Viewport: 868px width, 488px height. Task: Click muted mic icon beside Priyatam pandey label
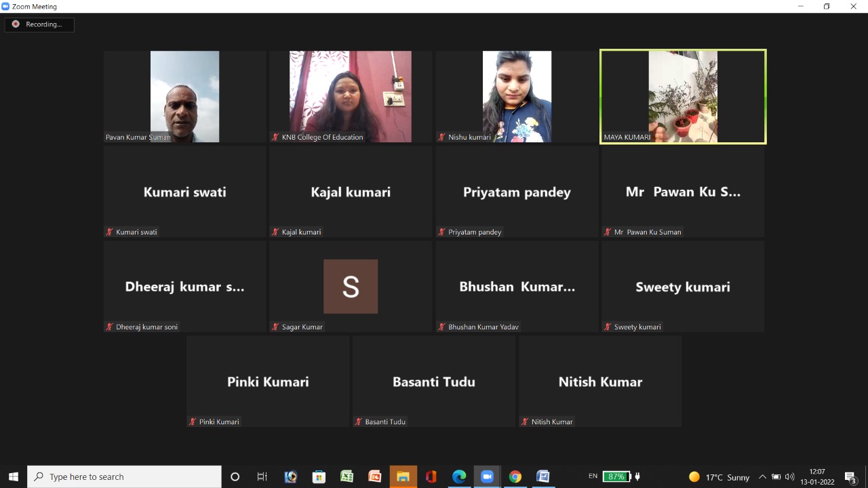[x=441, y=232]
